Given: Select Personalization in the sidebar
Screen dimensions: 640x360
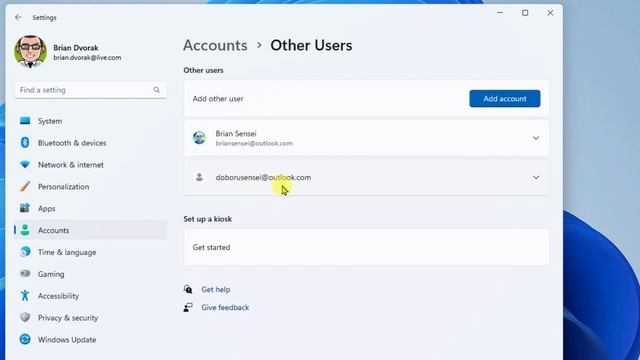Looking at the screenshot, I should (x=90, y=187).
